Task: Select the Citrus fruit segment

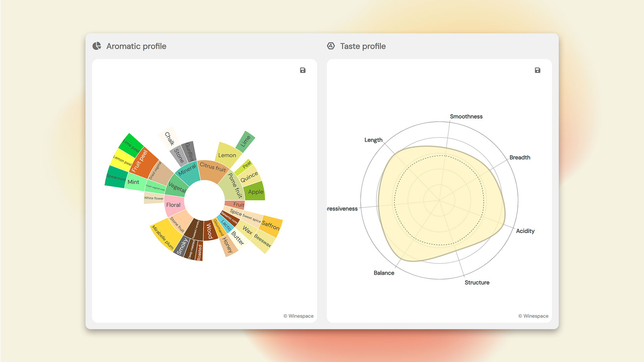Action: click(213, 170)
